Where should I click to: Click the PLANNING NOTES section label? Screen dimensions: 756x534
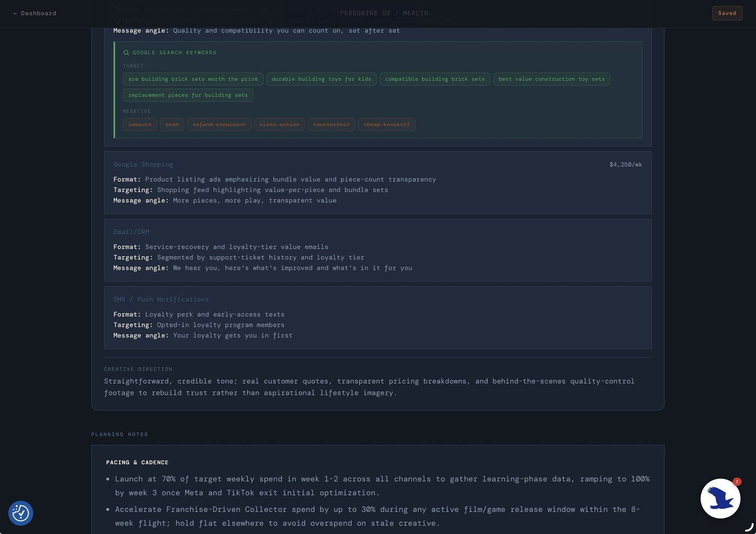pos(119,435)
